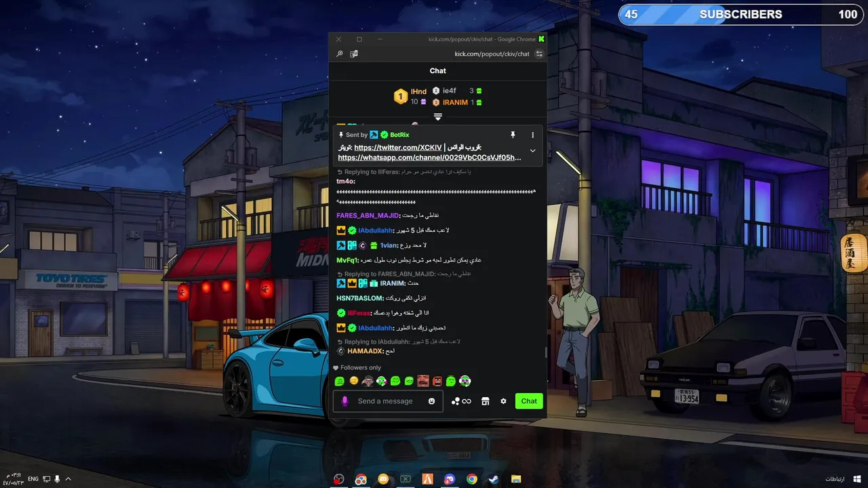This screenshot has width=868, height=488.
Task: Open the shop storefront icon
Action: pos(485,401)
